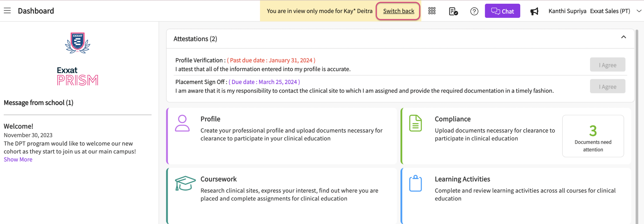Collapse the Attestations panel chevron
644x224 pixels.
pos(623,37)
